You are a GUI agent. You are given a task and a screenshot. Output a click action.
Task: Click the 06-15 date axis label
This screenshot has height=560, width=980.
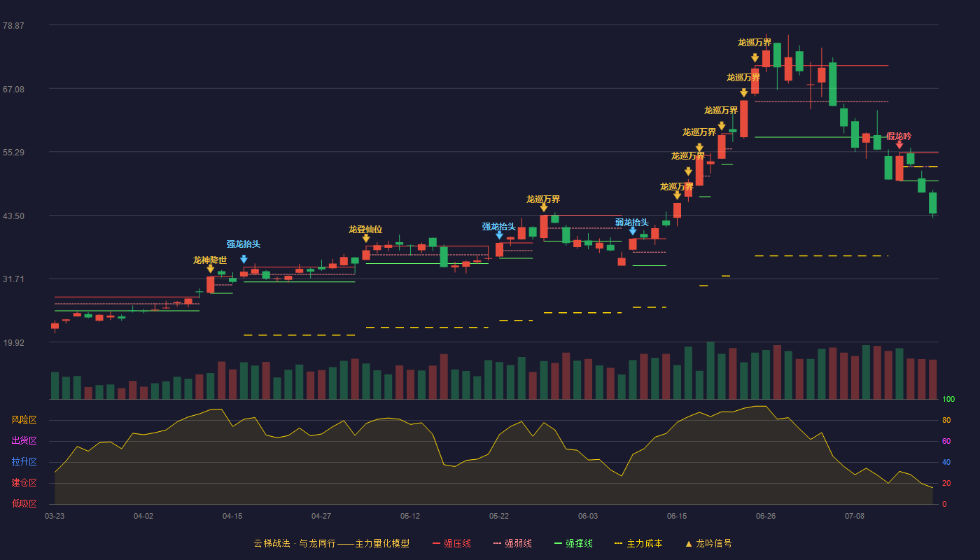pyautogui.click(x=677, y=516)
